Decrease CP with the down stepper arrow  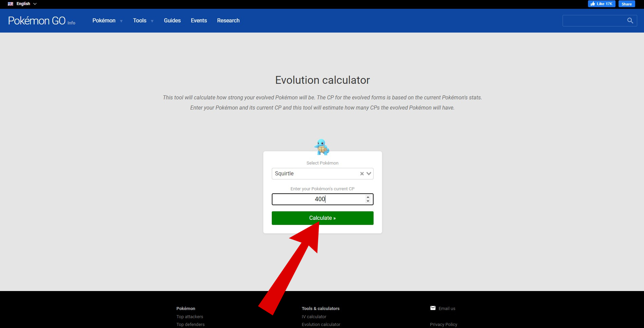click(x=368, y=201)
